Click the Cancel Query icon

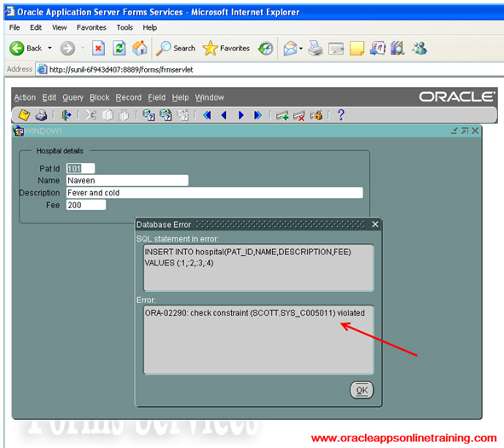click(182, 115)
